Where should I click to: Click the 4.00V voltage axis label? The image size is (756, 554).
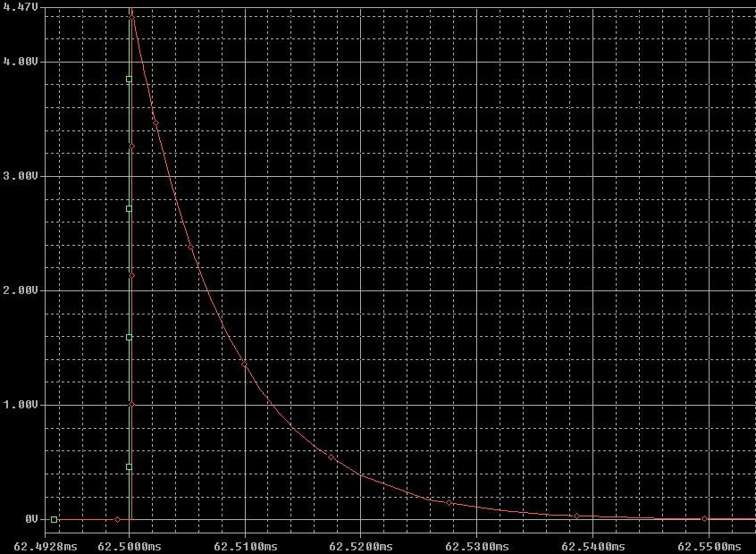21,62
